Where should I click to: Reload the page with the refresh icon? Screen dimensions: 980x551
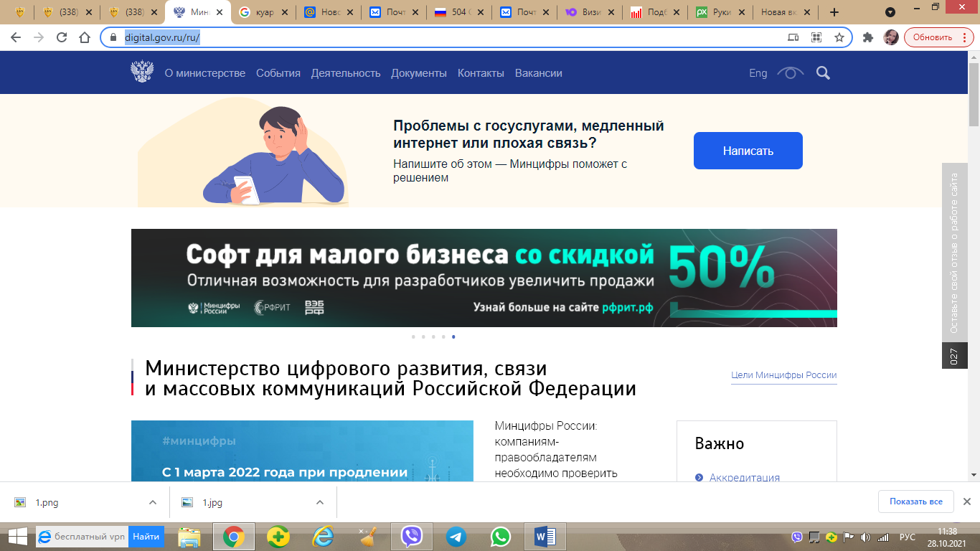coord(62,37)
